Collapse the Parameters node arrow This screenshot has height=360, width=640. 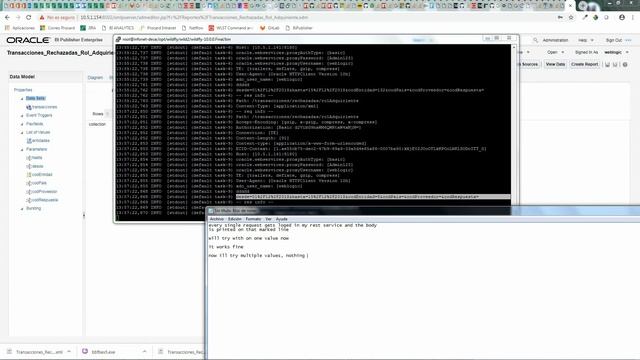pos(22,150)
